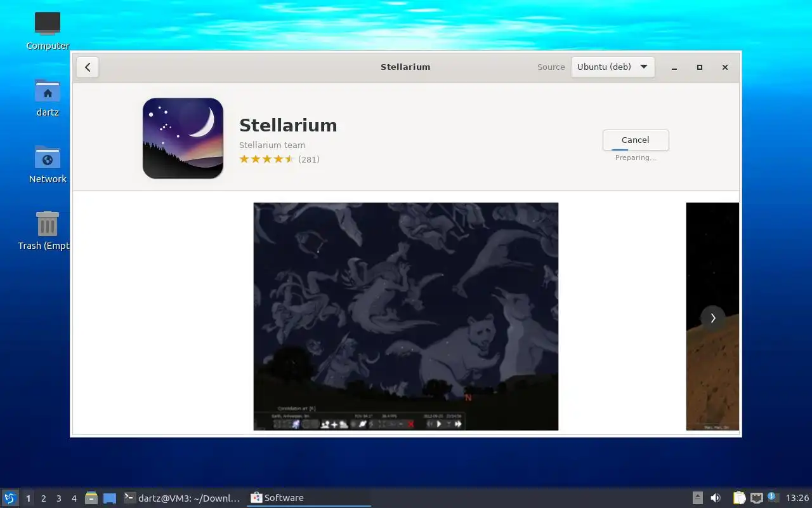Click the Stellarium app icon
The width and height of the screenshot is (812, 508).
pyautogui.click(x=183, y=138)
